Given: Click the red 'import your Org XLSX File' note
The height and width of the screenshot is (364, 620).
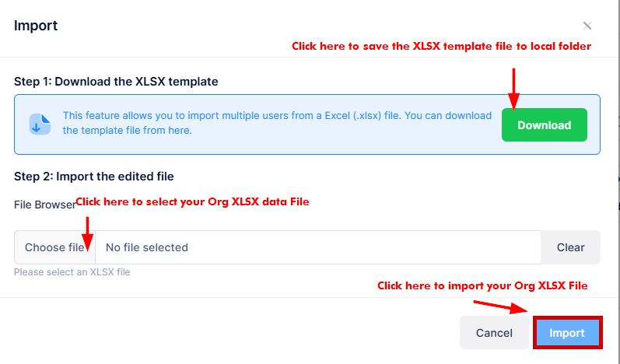Looking at the screenshot, I should pos(482,286).
